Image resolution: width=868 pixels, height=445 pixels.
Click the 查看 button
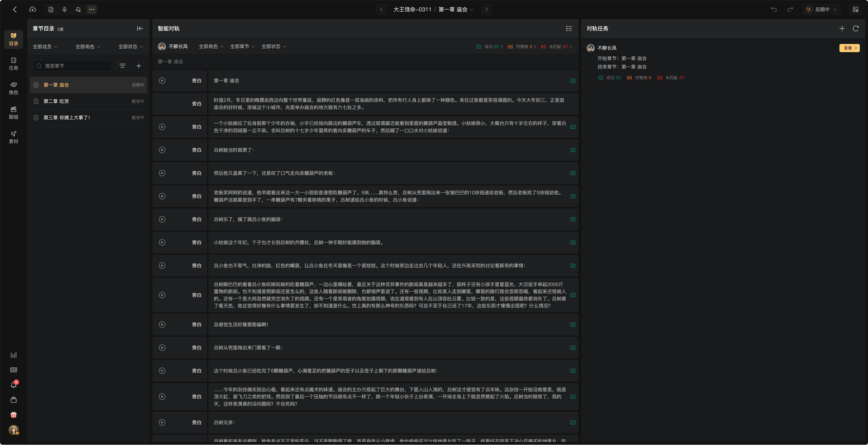[850, 48]
